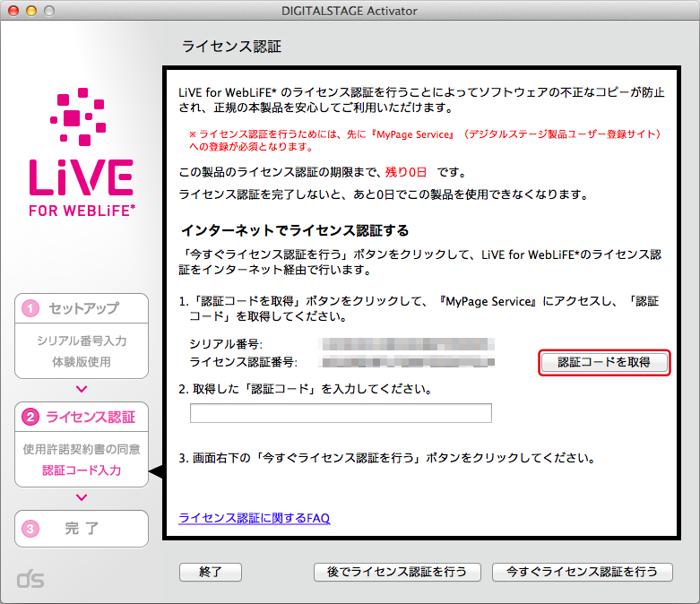Close the DIGITALSTAGE Activator window
The height and width of the screenshot is (604, 700).
pyautogui.click(x=13, y=11)
